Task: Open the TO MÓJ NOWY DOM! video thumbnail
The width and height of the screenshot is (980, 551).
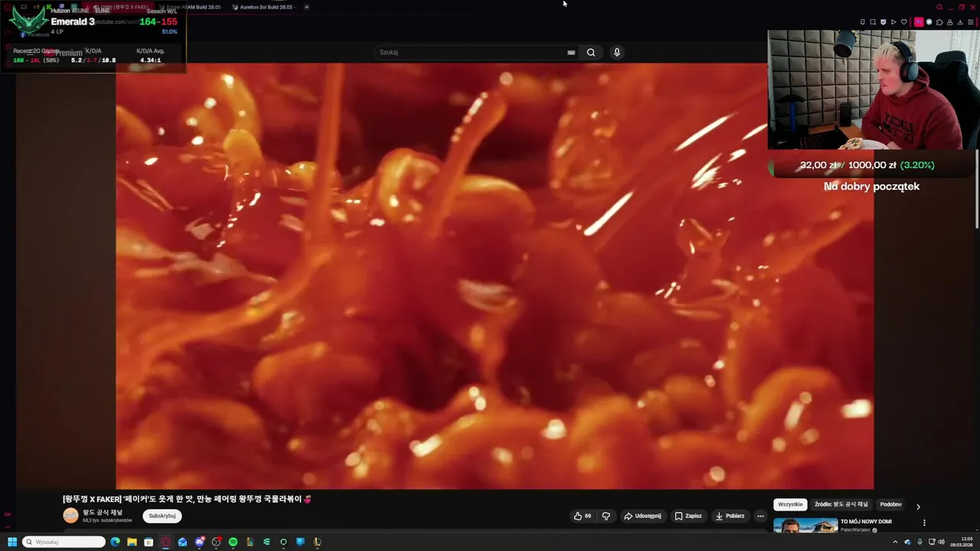Action: 805,526
